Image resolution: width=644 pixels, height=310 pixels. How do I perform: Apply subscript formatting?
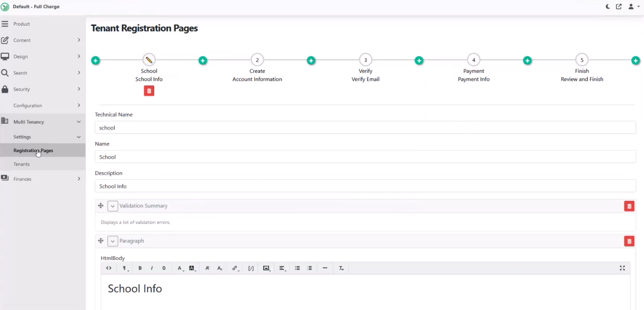220,268
